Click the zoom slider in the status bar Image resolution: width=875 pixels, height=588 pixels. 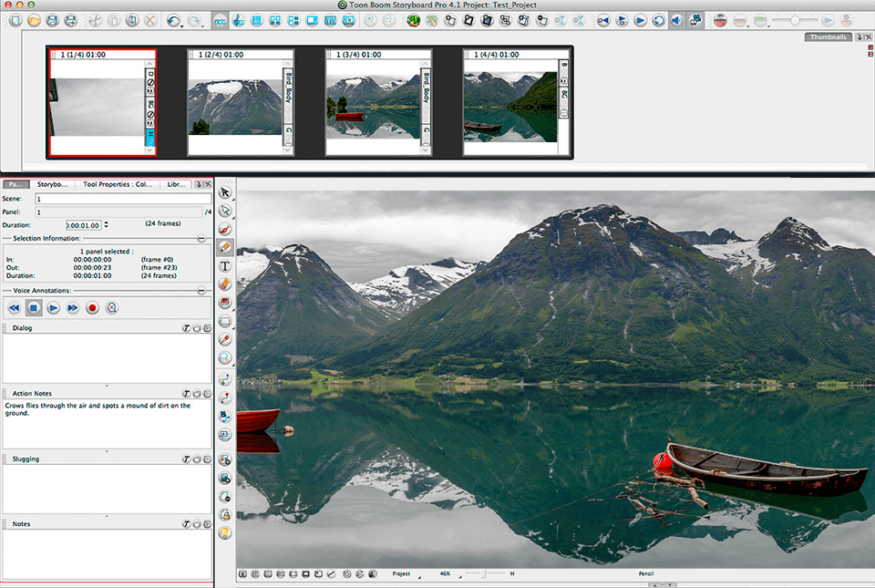pyautogui.click(x=481, y=573)
